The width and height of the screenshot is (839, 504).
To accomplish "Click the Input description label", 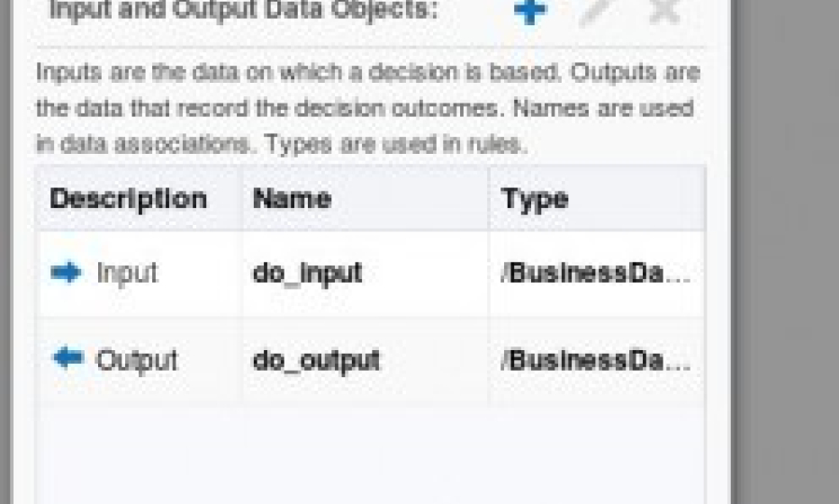I will click(x=127, y=274).
